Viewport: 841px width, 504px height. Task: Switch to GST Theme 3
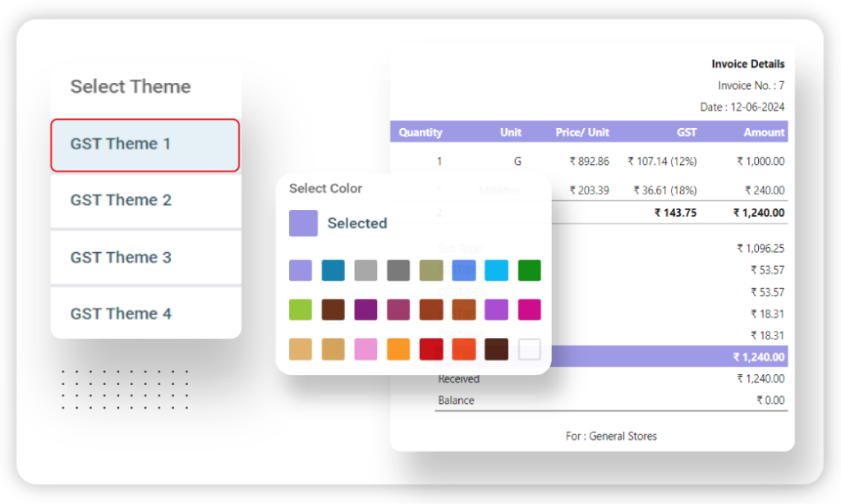pos(145,258)
